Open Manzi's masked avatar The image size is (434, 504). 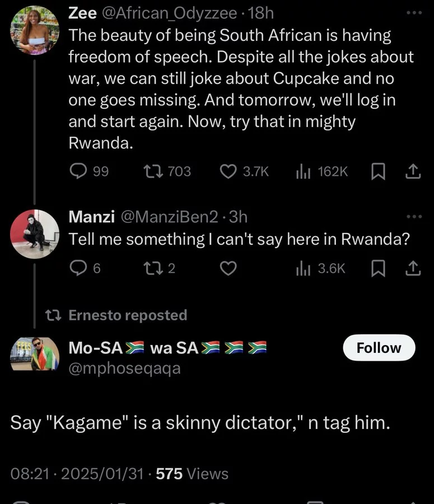click(x=35, y=234)
